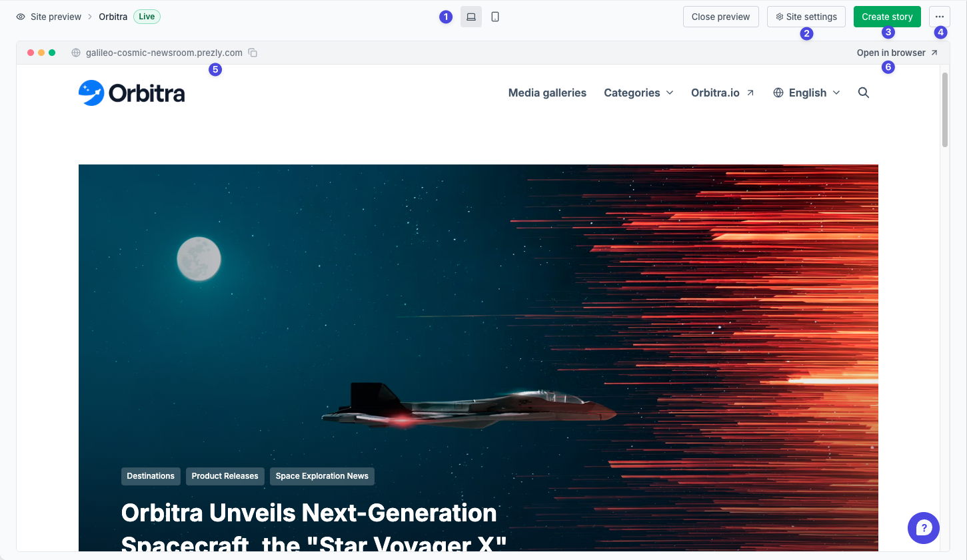
Task: Select the Product Releases category tag
Action: (225, 476)
